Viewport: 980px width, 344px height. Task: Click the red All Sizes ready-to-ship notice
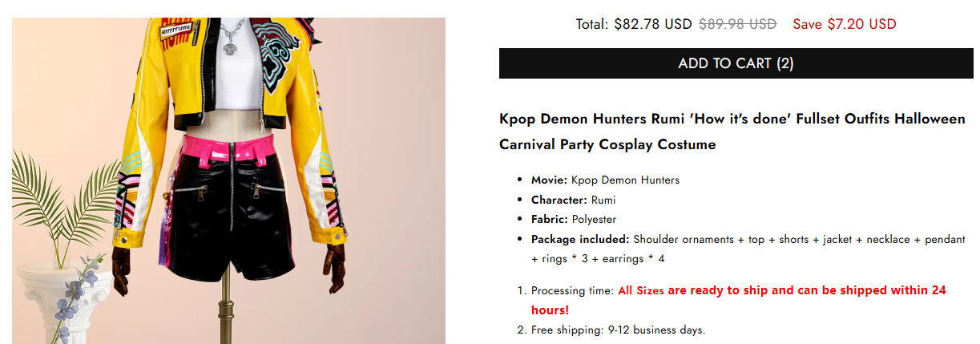[781, 290]
